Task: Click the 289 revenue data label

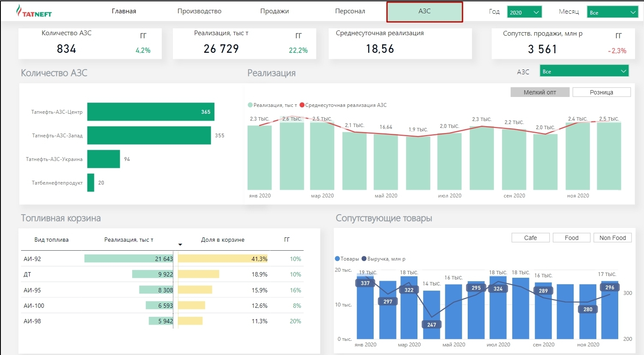Action: (x=543, y=291)
